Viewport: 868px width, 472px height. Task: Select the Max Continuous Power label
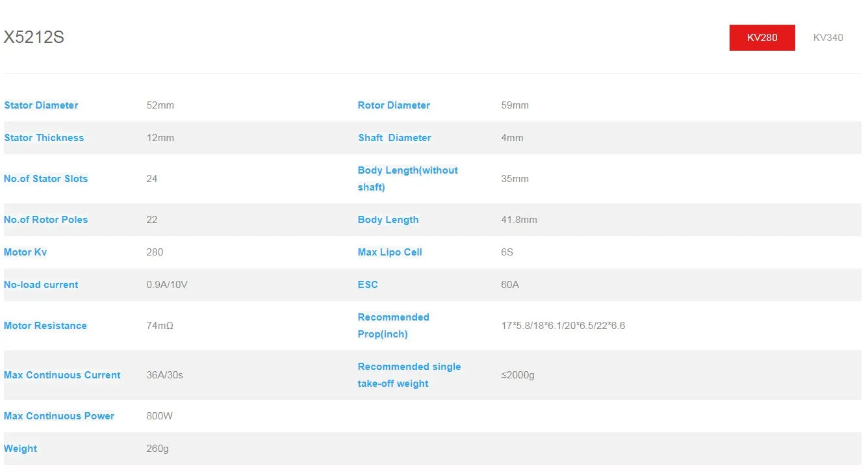(58, 416)
